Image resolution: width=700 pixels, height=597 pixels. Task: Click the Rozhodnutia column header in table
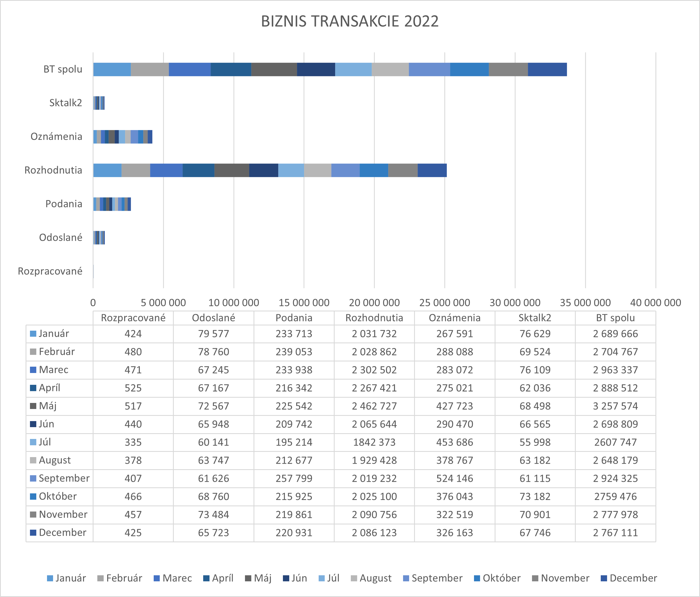click(374, 318)
